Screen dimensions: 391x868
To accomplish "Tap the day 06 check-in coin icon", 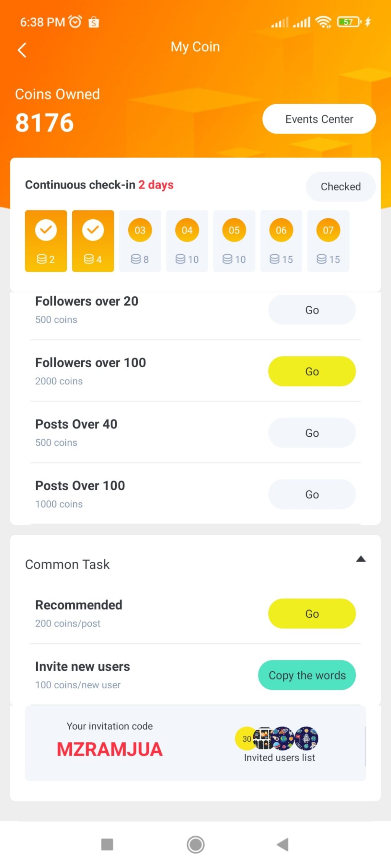I will [281, 230].
